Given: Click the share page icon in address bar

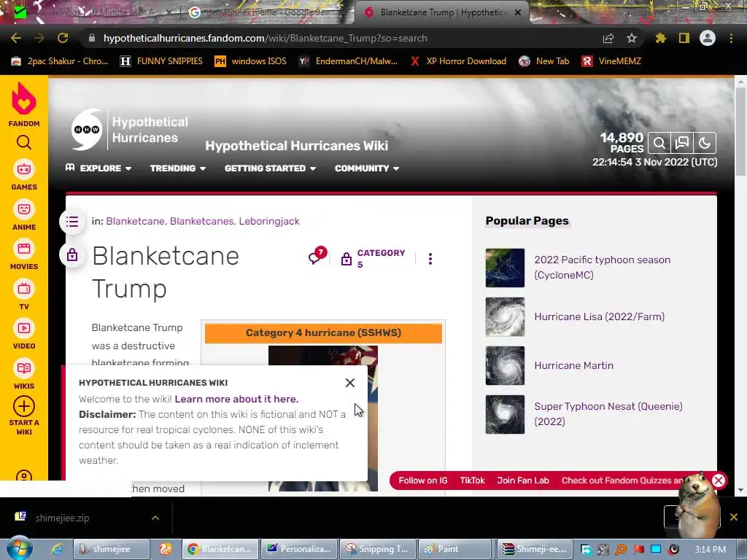Looking at the screenshot, I should 608,38.
